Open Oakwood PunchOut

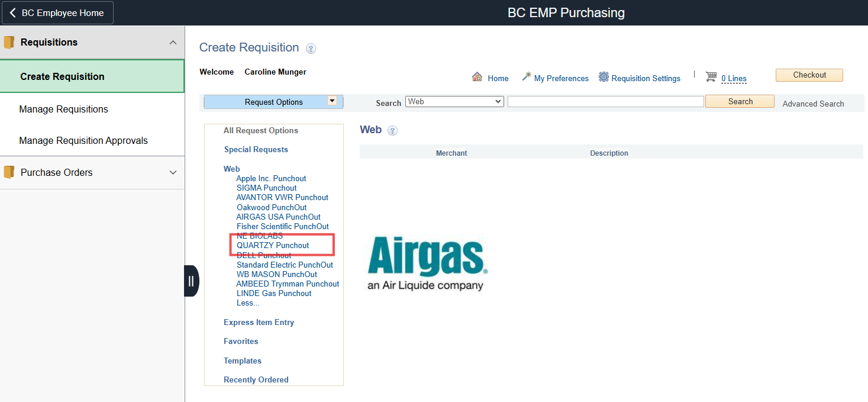click(272, 207)
